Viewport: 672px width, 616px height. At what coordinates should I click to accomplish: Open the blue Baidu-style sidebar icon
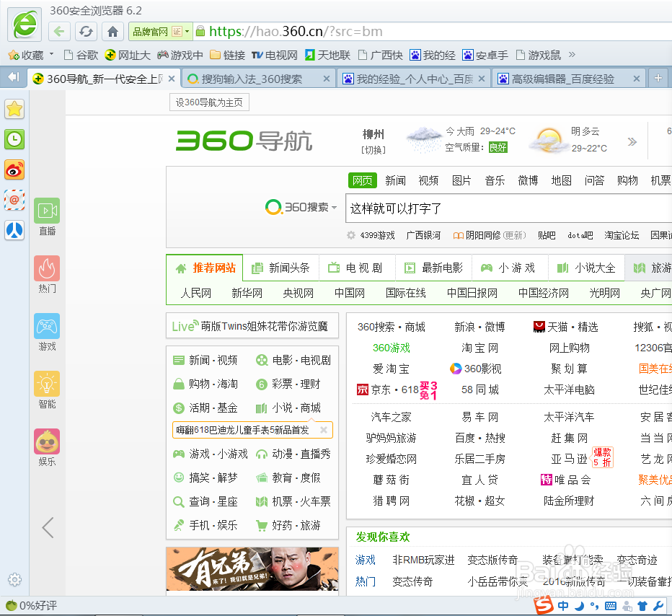(14, 230)
